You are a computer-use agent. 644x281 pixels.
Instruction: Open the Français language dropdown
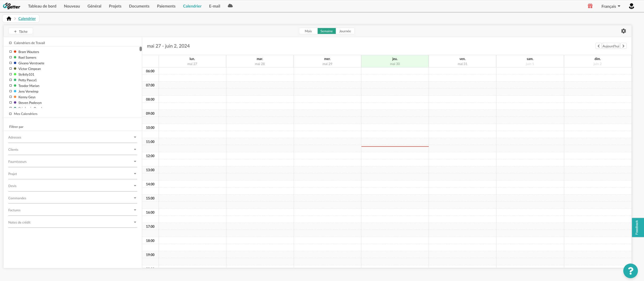click(611, 6)
